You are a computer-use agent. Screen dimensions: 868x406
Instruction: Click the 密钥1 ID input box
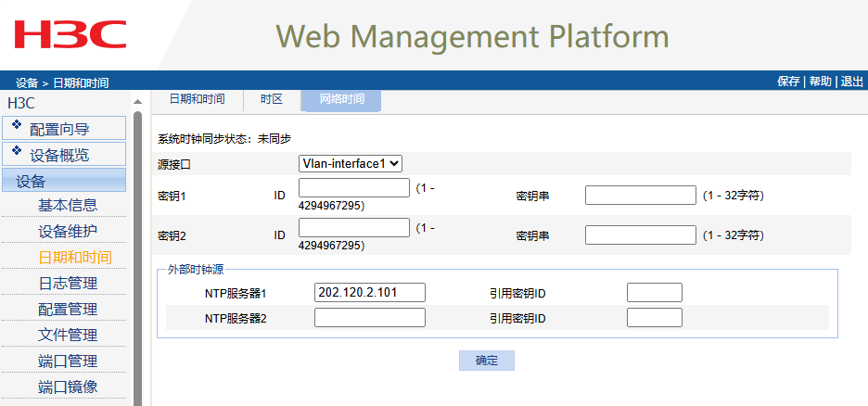coord(353,188)
